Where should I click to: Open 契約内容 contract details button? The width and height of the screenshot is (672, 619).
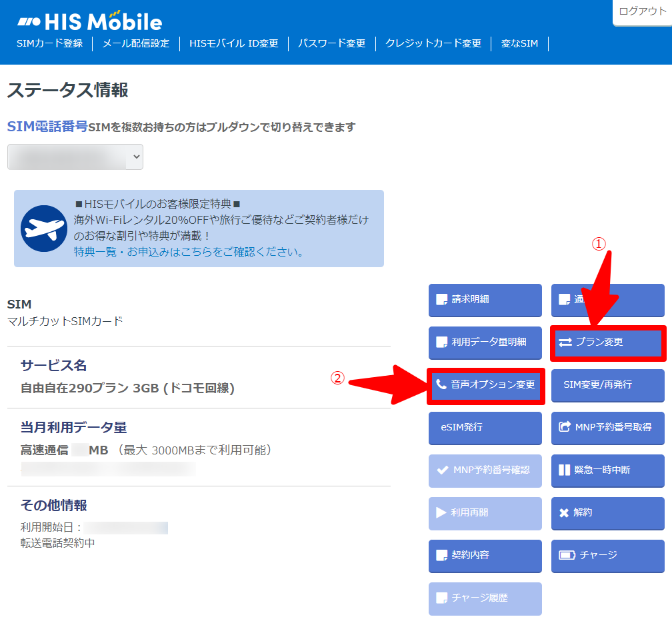pyautogui.click(x=485, y=555)
